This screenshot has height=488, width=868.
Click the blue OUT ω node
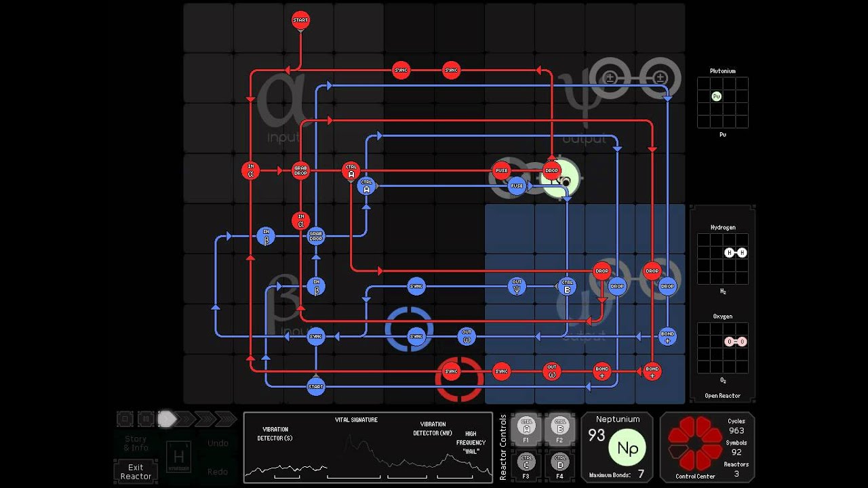tap(467, 336)
